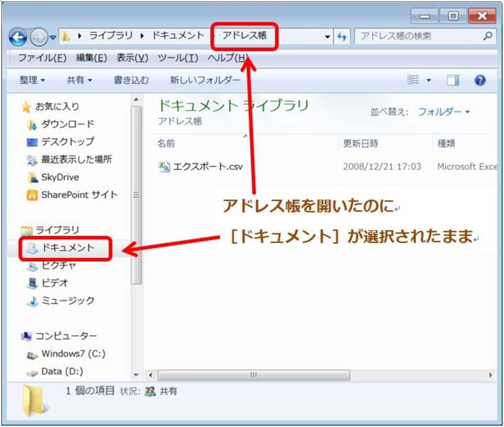Click the Refresh icon beside address bar

coord(342,36)
